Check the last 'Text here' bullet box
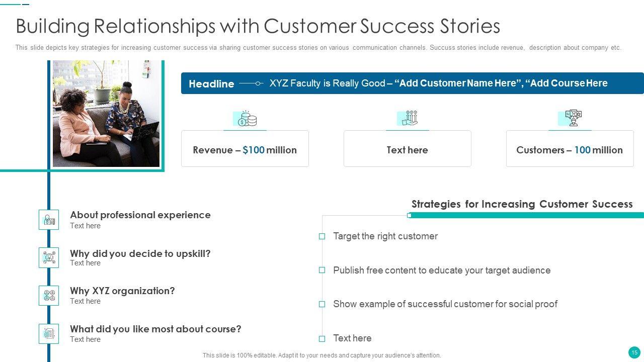 click(322, 338)
